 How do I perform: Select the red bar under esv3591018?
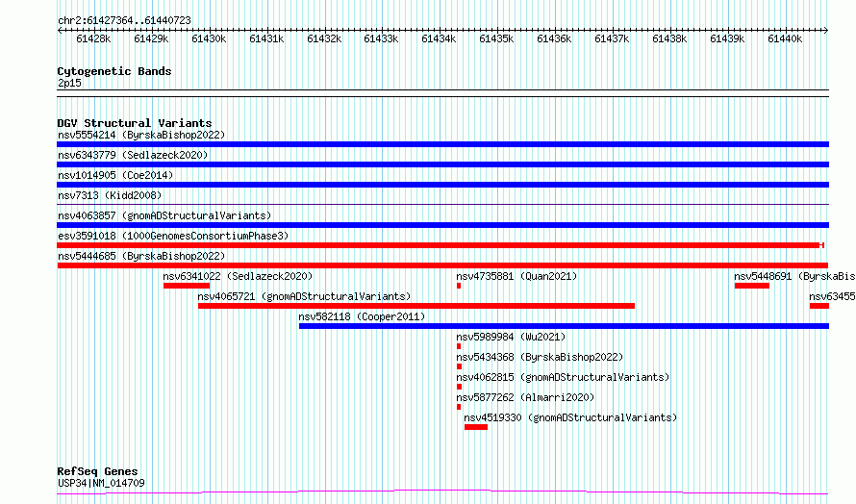coord(440,245)
